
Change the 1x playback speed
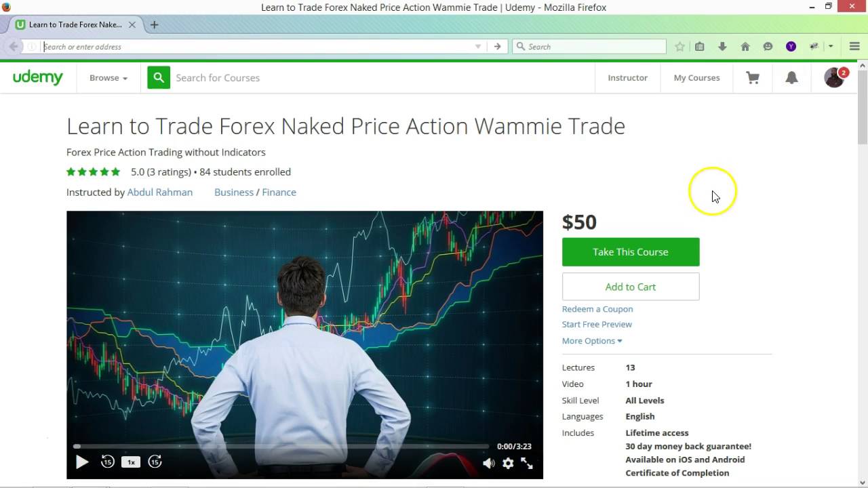(131, 462)
